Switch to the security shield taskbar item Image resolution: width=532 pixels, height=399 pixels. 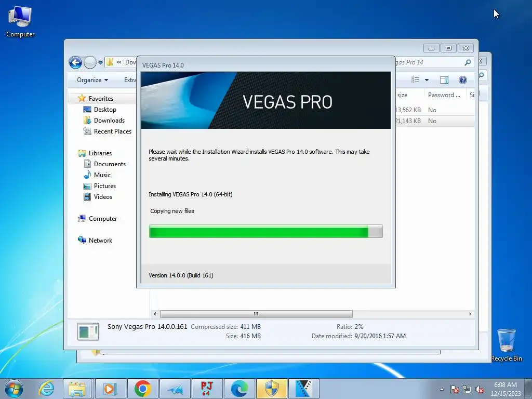[271, 389]
